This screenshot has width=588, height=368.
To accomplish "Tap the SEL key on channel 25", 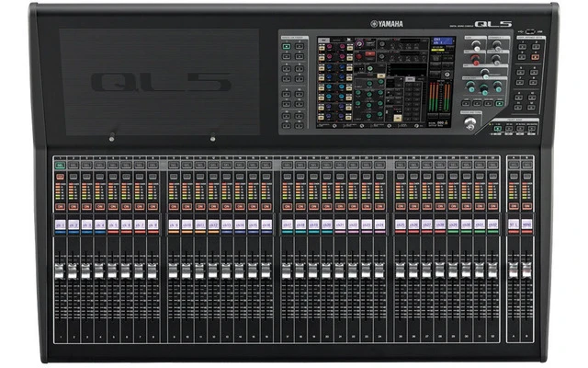I will tap(401, 166).
